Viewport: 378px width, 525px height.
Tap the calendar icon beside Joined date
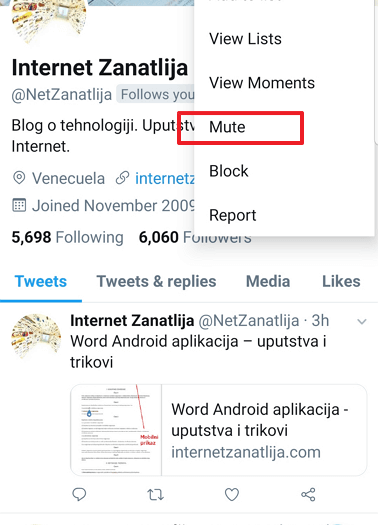(19, 205)
